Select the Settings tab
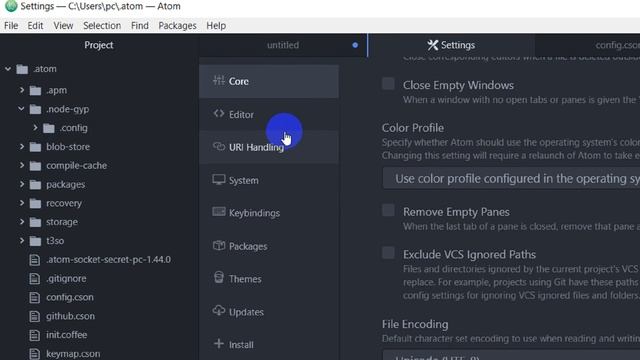 [x=451, y=45]
